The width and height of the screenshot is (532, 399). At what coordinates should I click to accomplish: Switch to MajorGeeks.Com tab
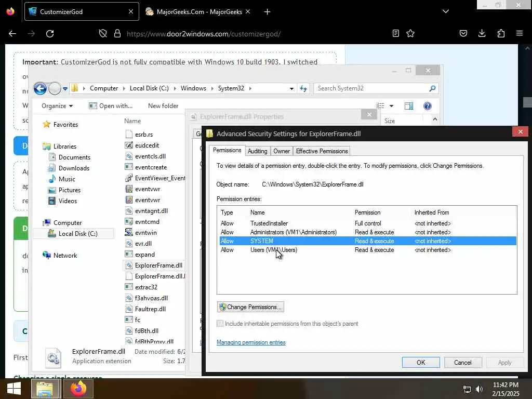coord(199,11)
